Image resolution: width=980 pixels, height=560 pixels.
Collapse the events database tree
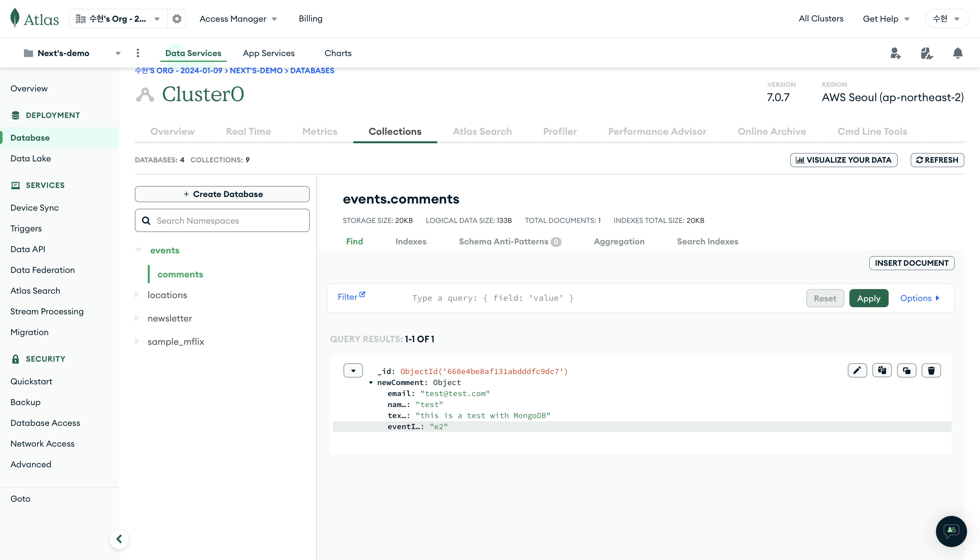(x=138, y=250)
